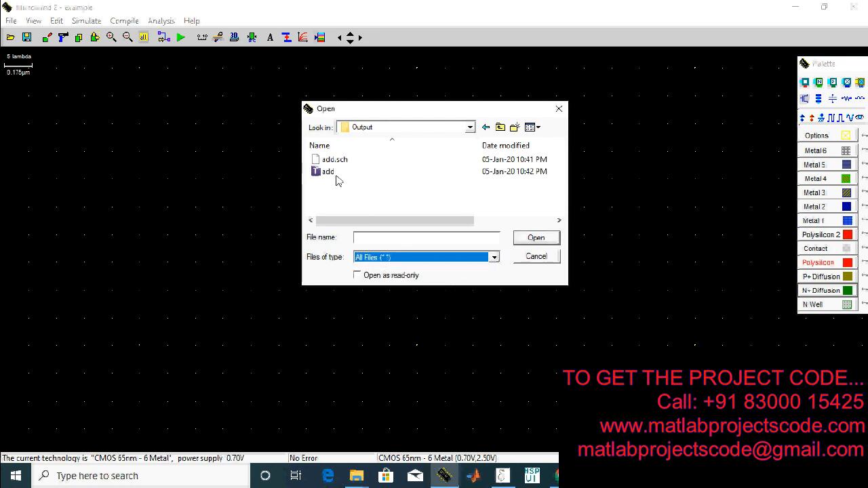Click the Cancel button in the dialog

536,256
